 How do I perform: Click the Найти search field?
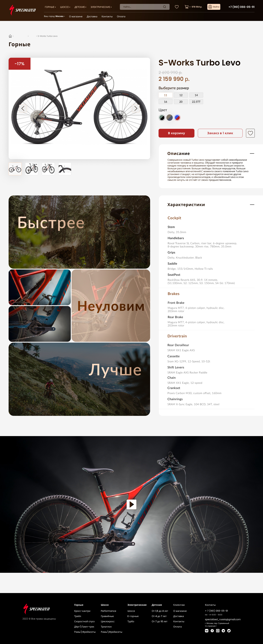(145, 7)
